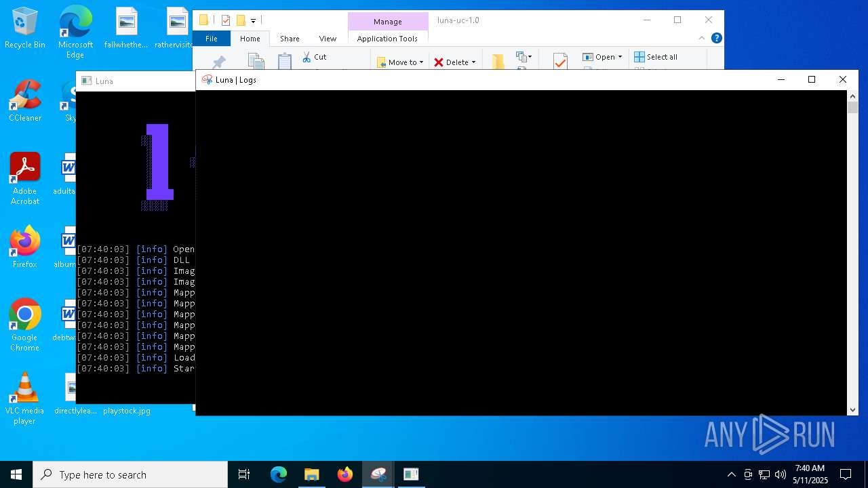Screen dimensions: 868x488
Task: Click the Paste icon in Explorer ribbon
Action: 285,62
